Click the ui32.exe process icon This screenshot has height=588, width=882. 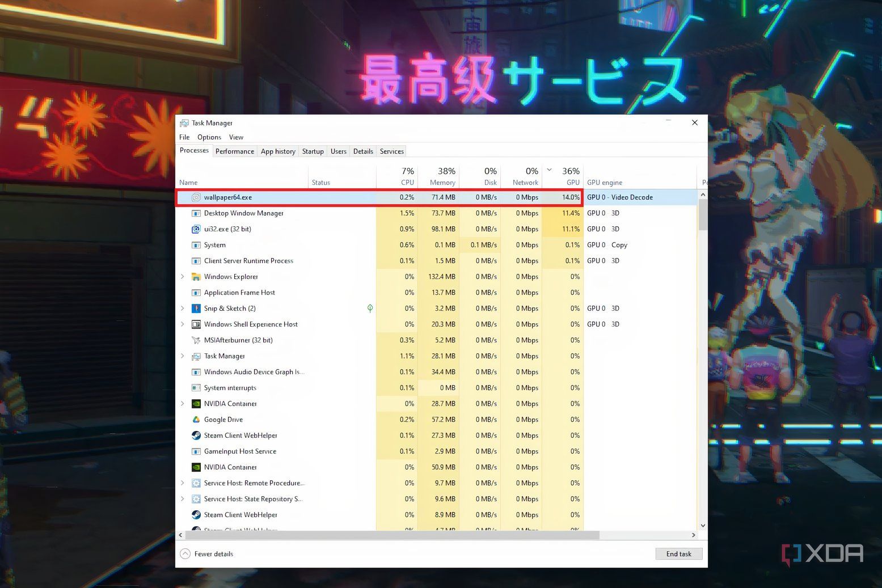196,229
